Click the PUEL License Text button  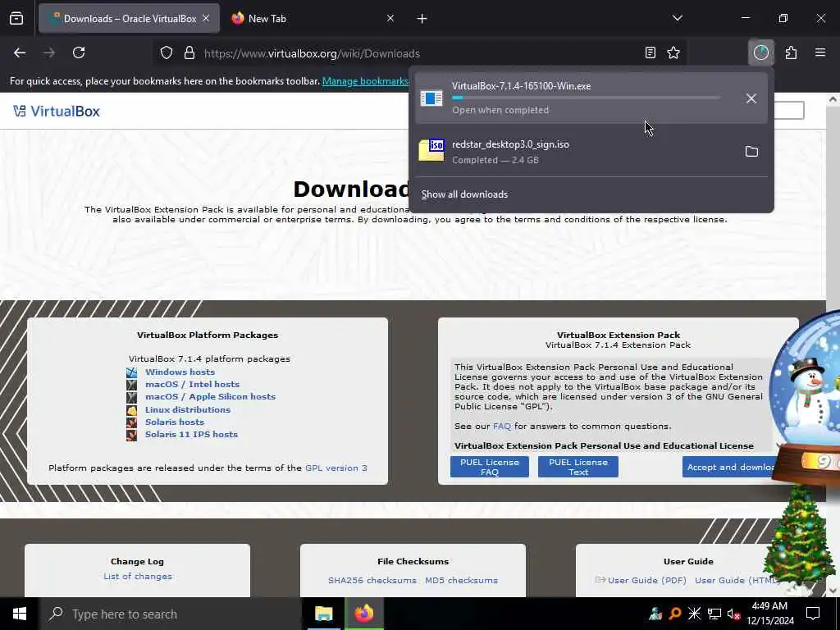click(x=578, y=467)
